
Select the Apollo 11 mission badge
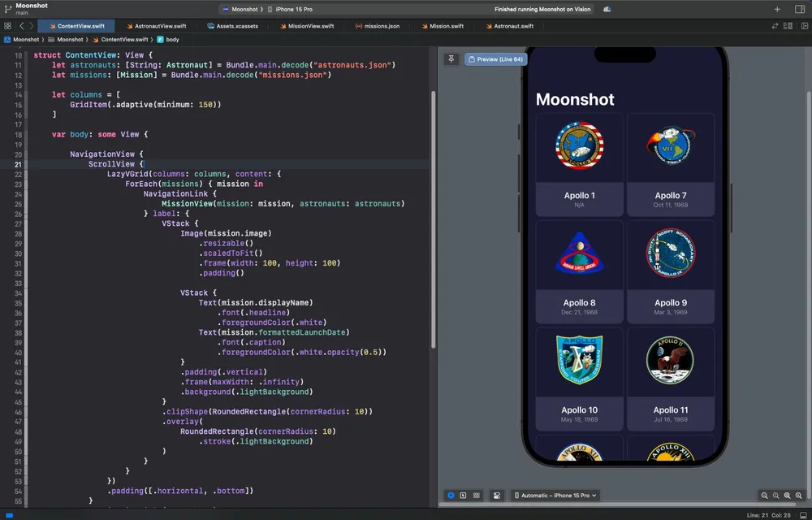671,360
